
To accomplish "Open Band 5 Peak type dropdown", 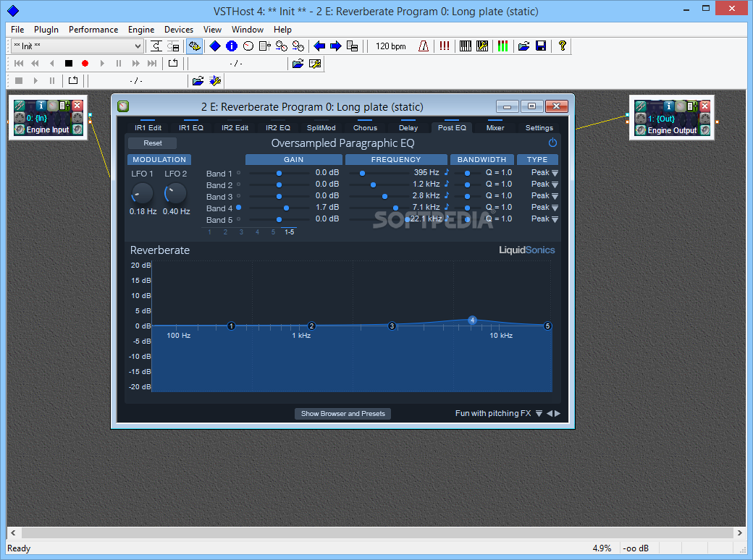I will 555,219.
